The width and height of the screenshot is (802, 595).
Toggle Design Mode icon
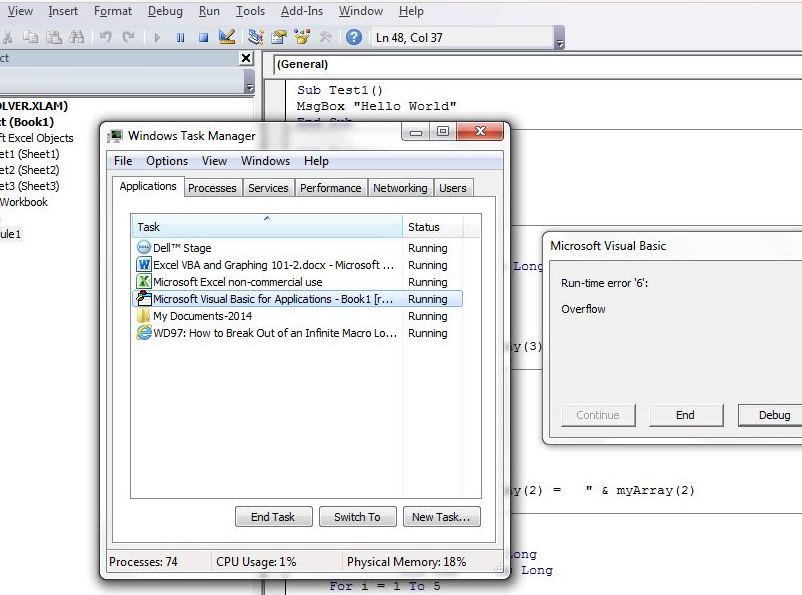point(227,37)
